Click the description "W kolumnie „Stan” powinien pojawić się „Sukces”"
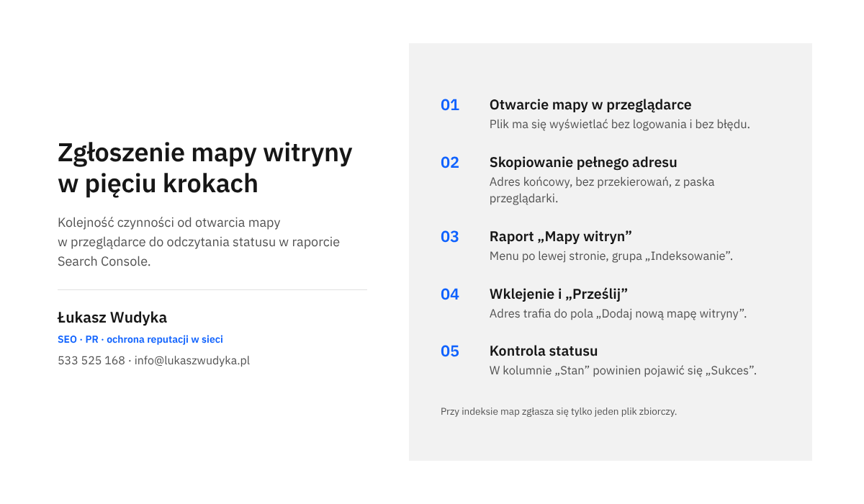The width and height of the screenshot is (864, 504). tap(624, 371)
